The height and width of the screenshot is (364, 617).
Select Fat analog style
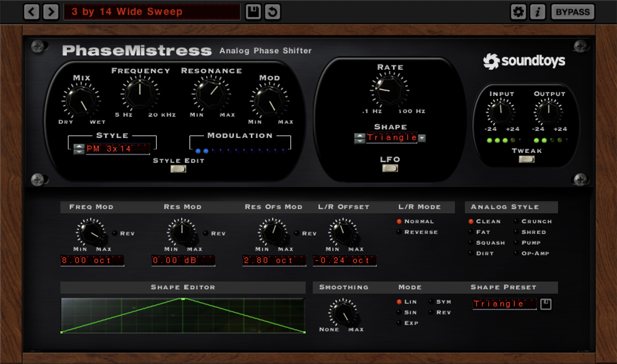pyautogui.click(x=471, y=232)
